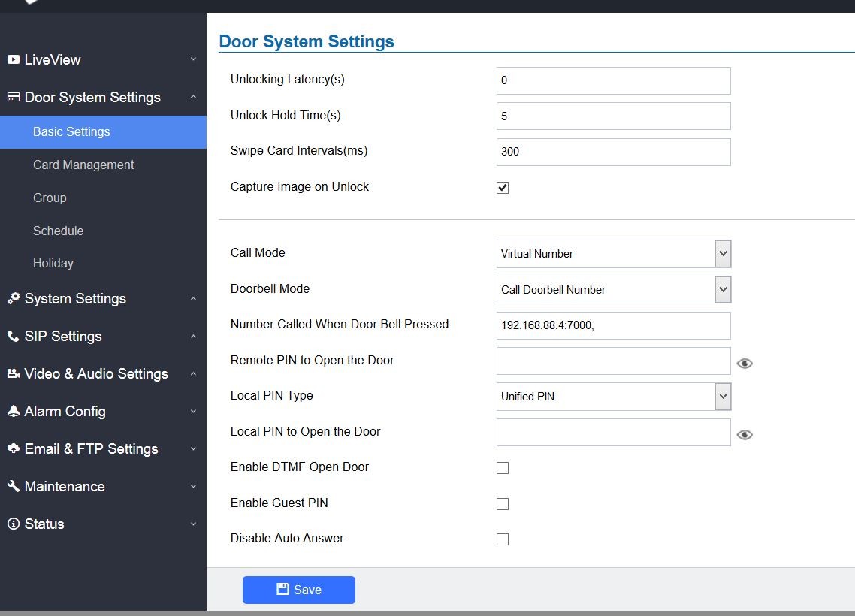Image resolution: width=855 pixels, height=616 pixels.
Task: Click the Email & FTP cloud icon
Action: pyautogui.click(x=14, y=448)
